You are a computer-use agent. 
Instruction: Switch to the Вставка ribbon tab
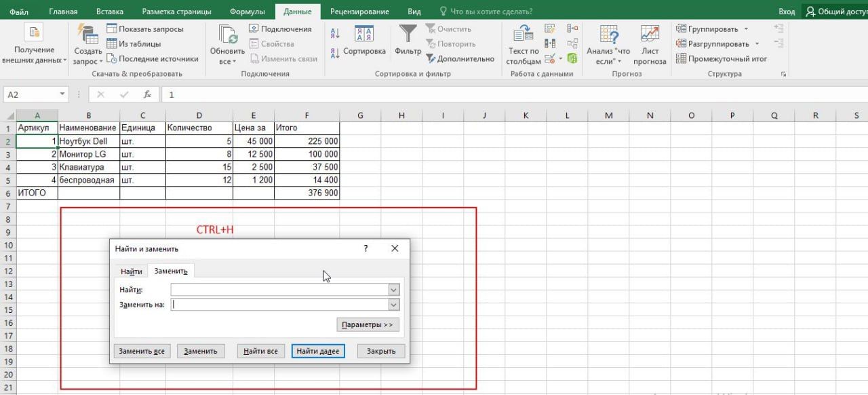(110, 12)
